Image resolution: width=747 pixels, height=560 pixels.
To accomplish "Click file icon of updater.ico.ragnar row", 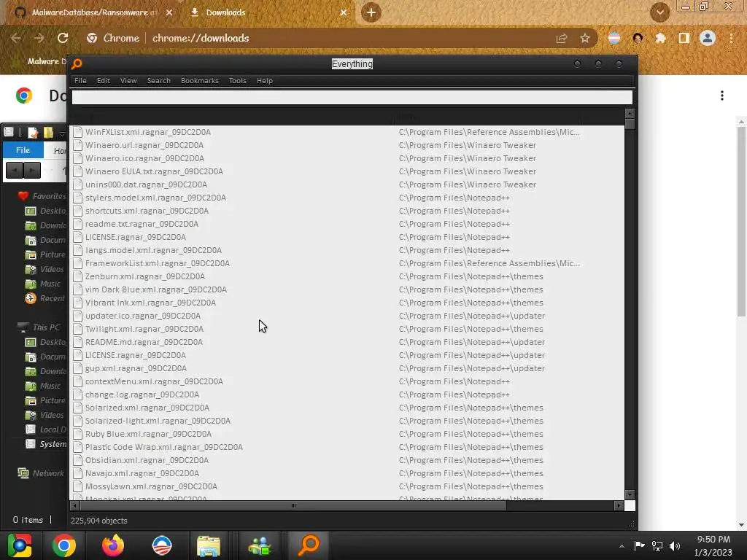I will [77, 316].
